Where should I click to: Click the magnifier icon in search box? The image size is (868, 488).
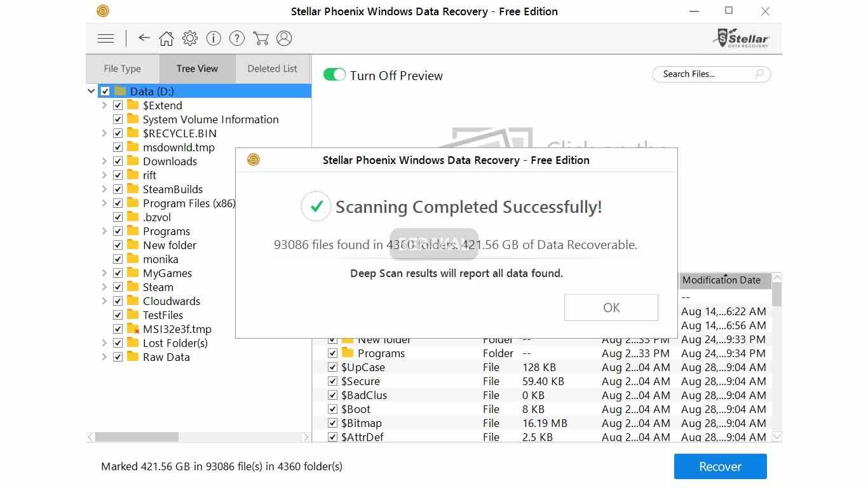click(x=759, y=74)
